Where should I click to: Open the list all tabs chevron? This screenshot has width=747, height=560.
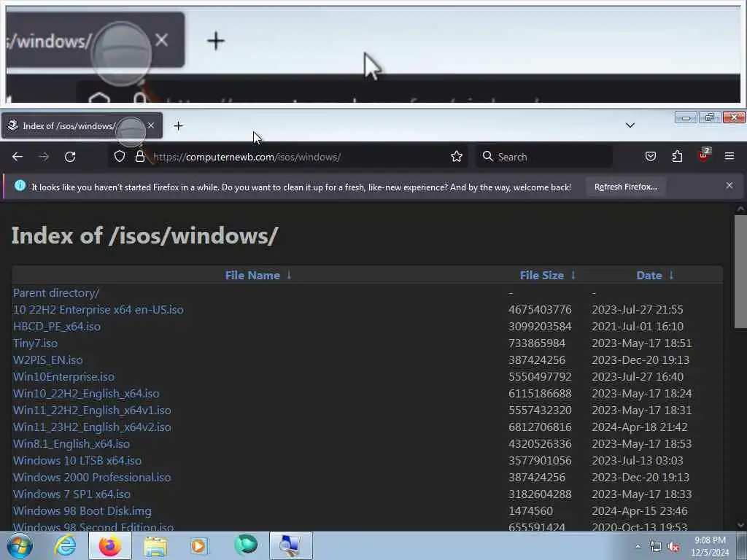630,125
